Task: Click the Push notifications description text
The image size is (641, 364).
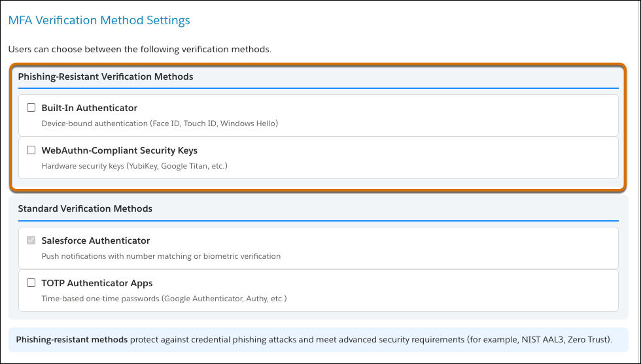Action: (161, 256)
